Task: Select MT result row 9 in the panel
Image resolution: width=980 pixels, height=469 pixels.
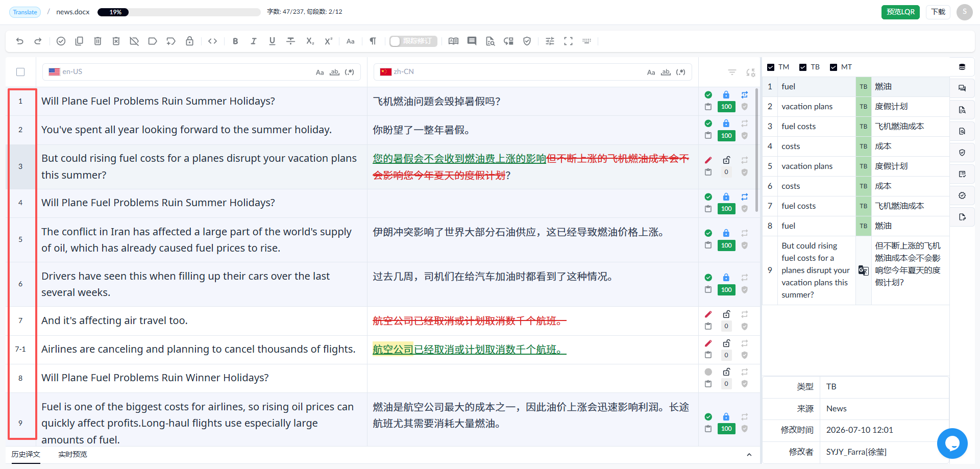Action: click(856, 270)
